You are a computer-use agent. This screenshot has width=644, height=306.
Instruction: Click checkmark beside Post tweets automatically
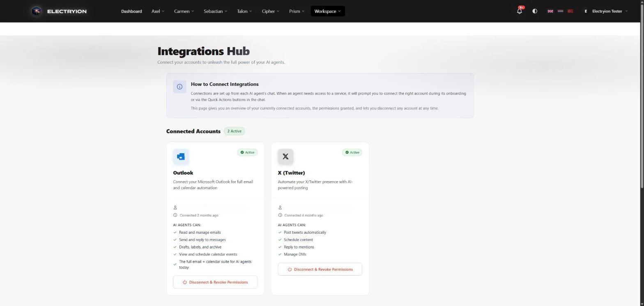pyautogui.click(x=280, y=232)
